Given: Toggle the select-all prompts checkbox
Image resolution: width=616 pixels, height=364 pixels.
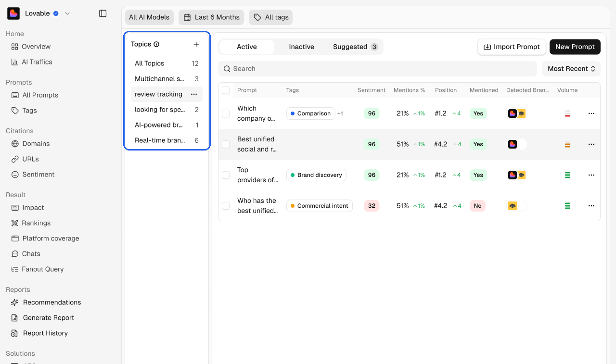Looking at the screenshot, I should [x=226, y=90].
